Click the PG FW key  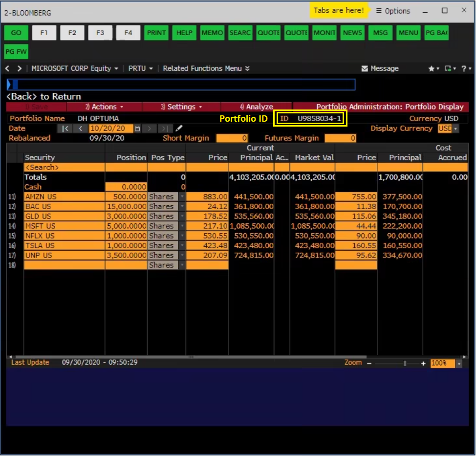pos(17,52)
